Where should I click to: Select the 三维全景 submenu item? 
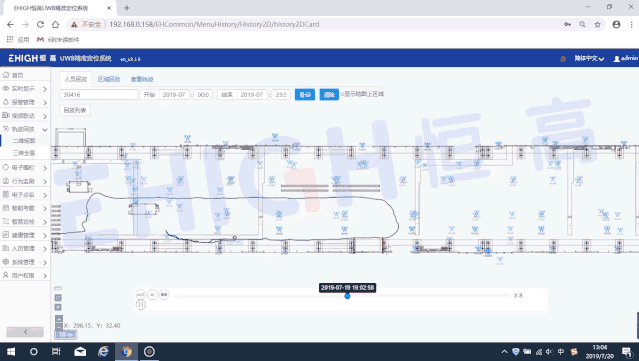(24, 153)
